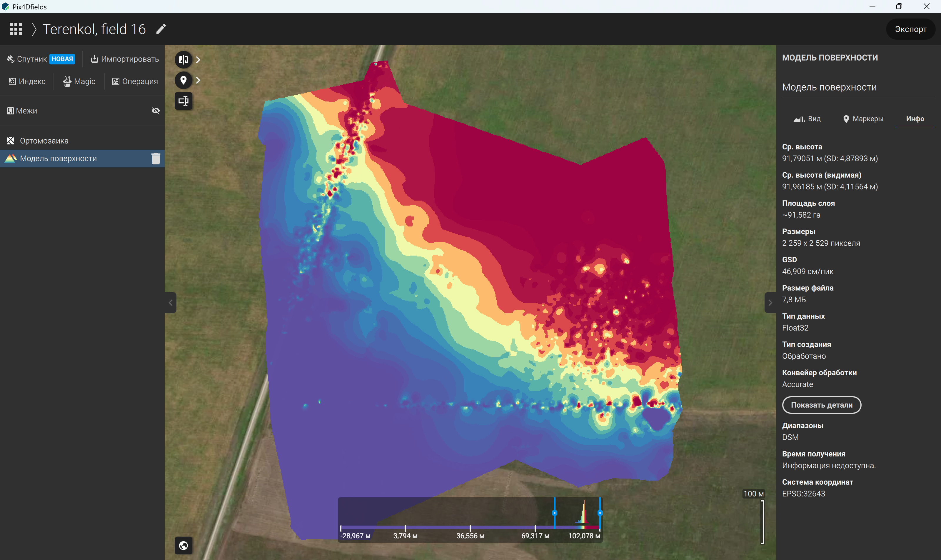Click the Экспорт button
Viewport: 941px width, 560px height.
tap(910, 29)
